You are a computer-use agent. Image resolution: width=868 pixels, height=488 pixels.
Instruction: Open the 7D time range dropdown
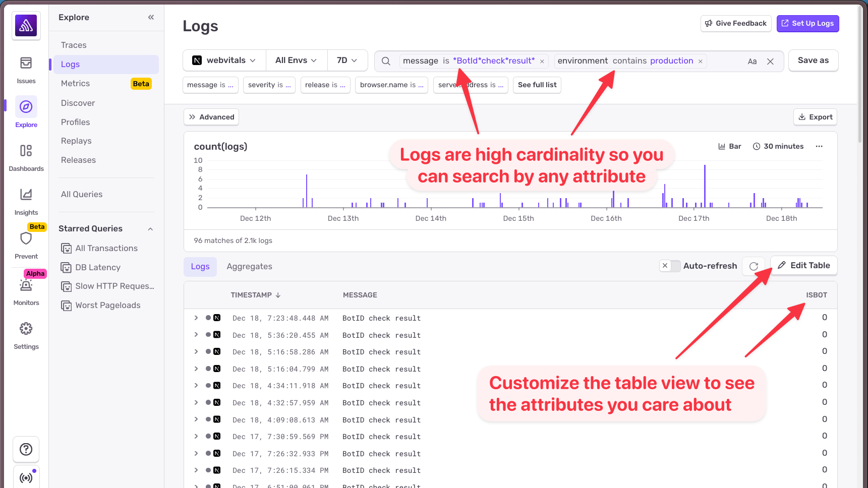(x=348, y=60)
